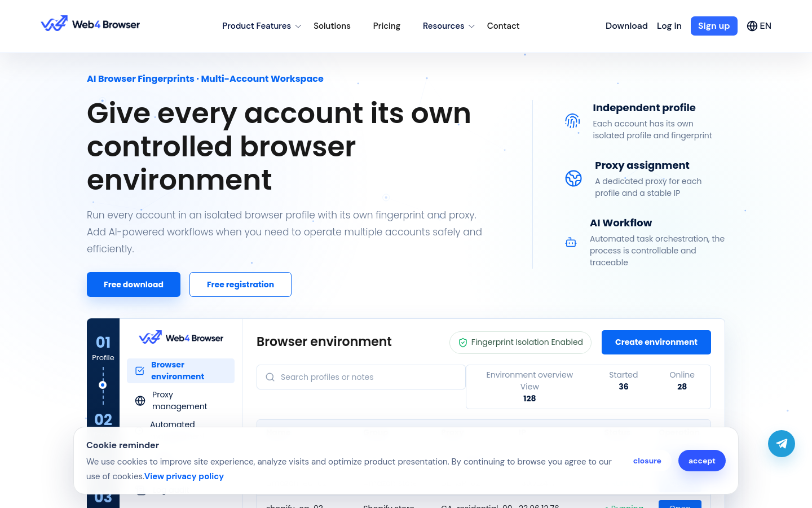The width and height of the screenshot is (812, 508).
Task: Open the Solutions menu item
Action: coord(332,26)
